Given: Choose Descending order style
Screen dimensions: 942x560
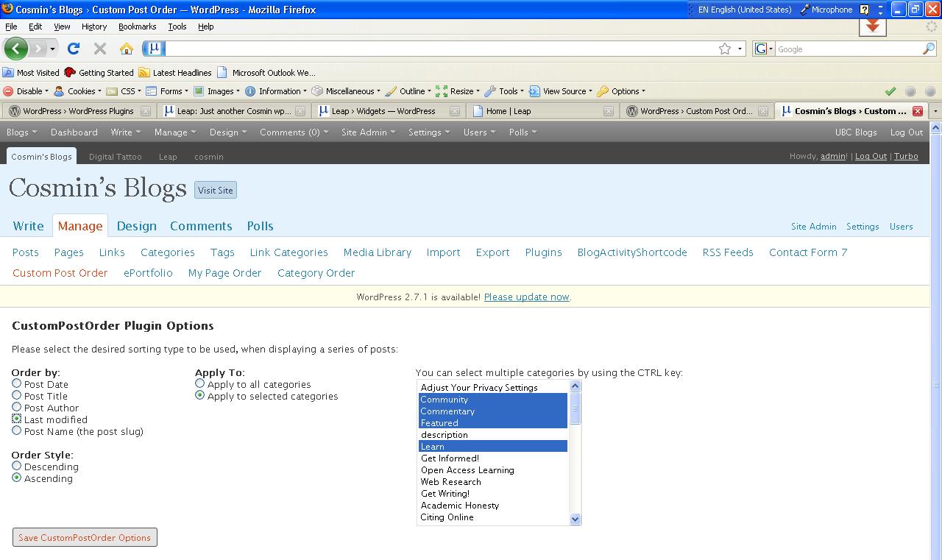Looking at the screenshot, I should 16,466.
